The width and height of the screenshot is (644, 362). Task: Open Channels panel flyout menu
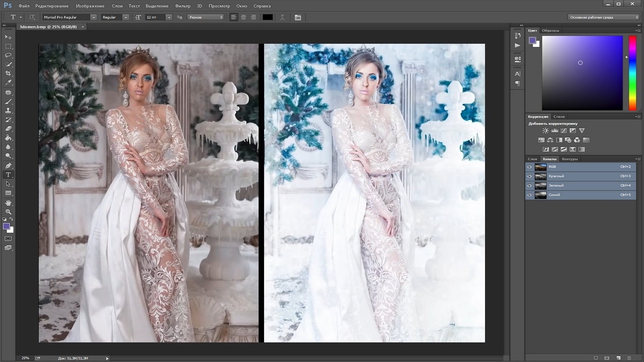638,159
